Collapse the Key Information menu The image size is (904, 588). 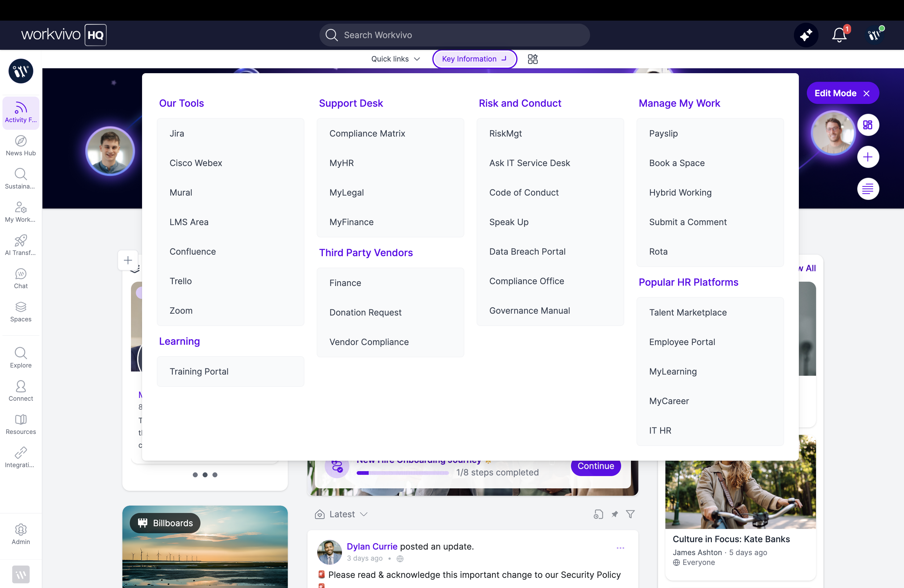(474, 59)
